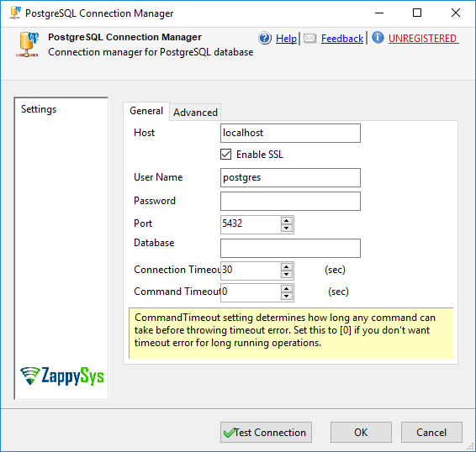The height and width of the screenshot is (452, 476).
Task: Click the Host input field
Action: (290, 133)
